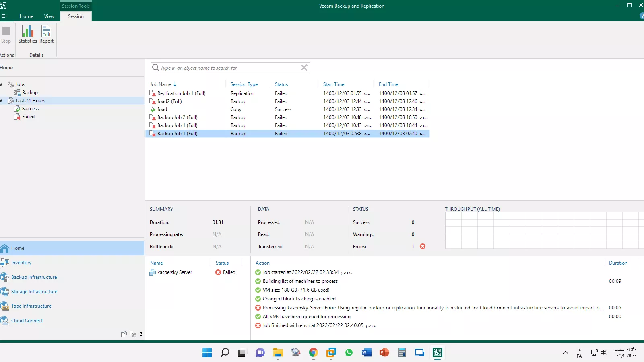Screen dimensions: 644x362
Task: Open taskbar Search
Action: pos(225,353)
